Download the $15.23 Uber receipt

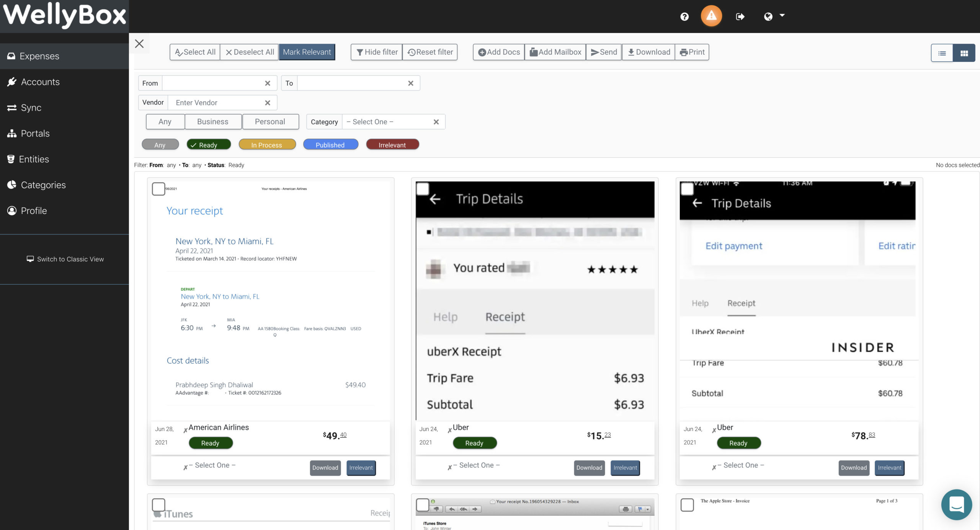589,468
